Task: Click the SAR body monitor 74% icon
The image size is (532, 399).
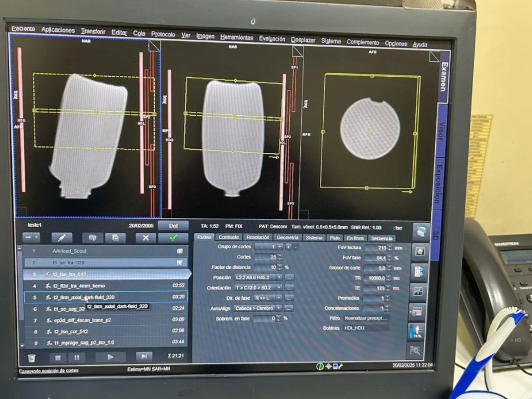Action: 417,331
